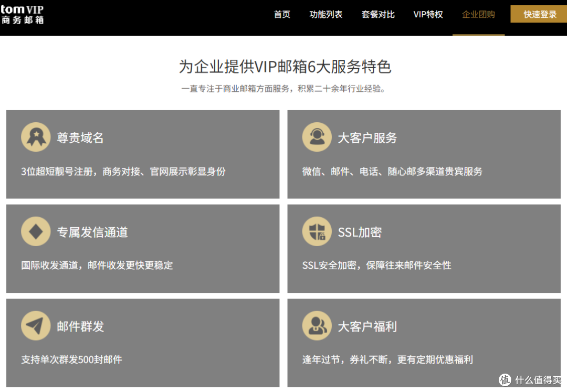Select the 大客户福利 card title
This screenshot has width=567, height=392.
click(x=367, y=326)
